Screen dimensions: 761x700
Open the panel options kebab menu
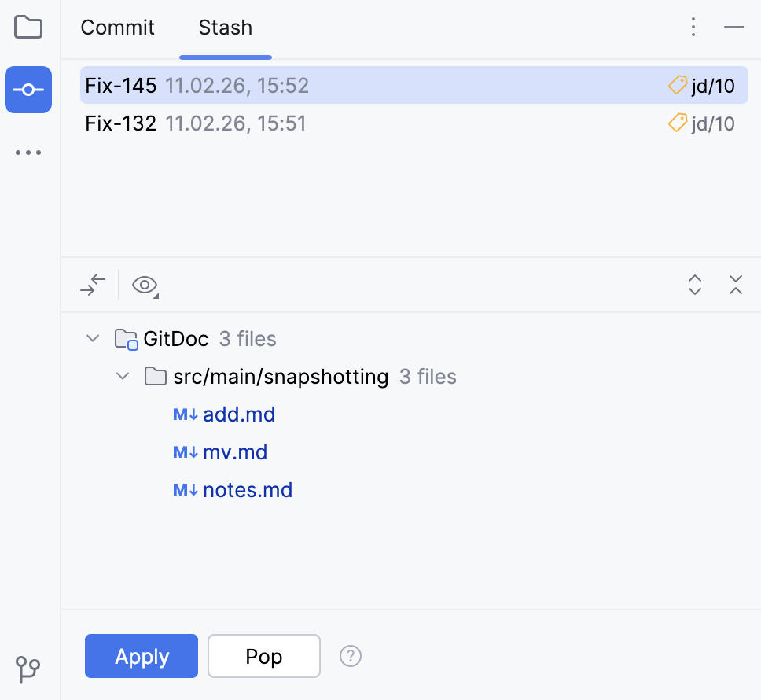point(693,28)
